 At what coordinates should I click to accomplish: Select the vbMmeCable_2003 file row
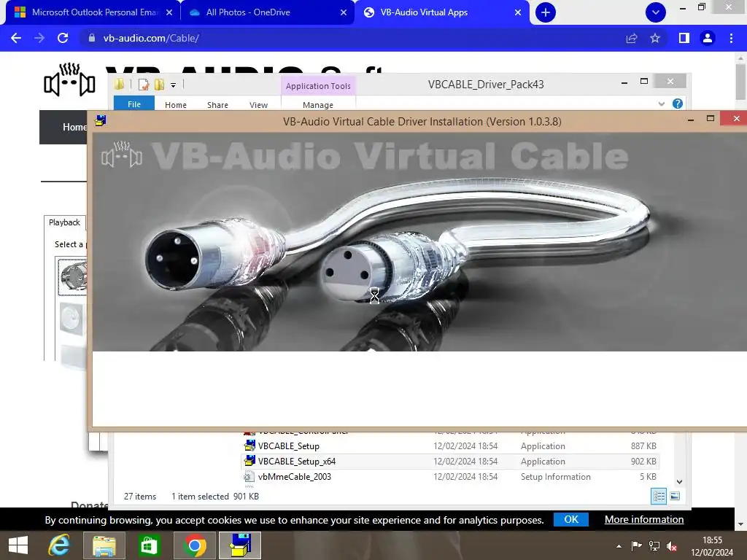[450, 477]
